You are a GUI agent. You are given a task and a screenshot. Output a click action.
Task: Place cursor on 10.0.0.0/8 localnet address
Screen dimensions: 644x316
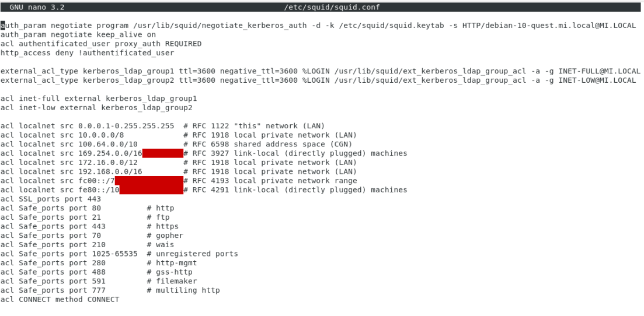(101, 135)
